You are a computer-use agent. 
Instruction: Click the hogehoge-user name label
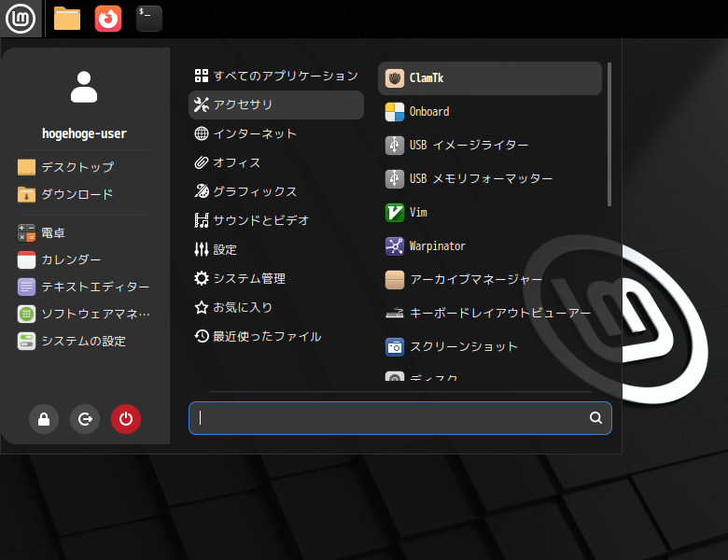click(84, 133)
